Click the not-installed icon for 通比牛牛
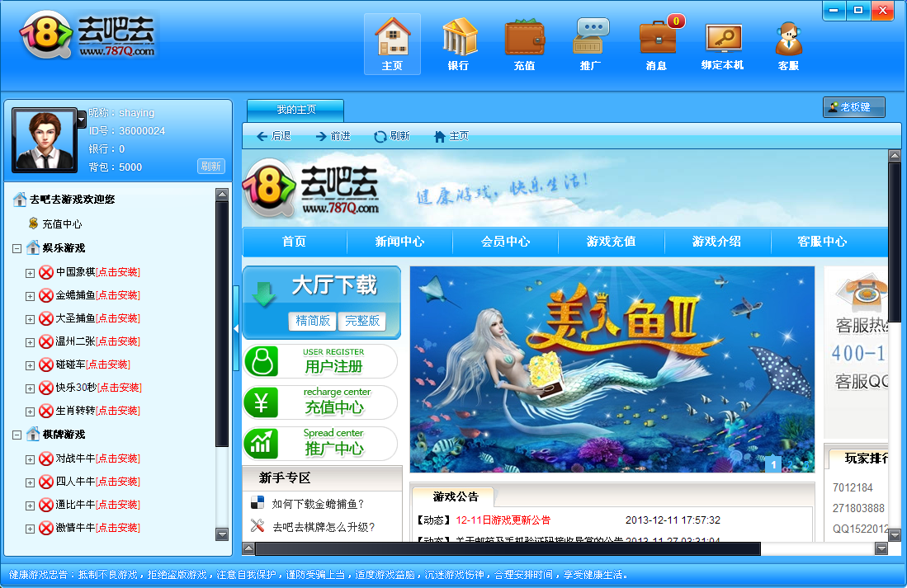 pos(46,506)
